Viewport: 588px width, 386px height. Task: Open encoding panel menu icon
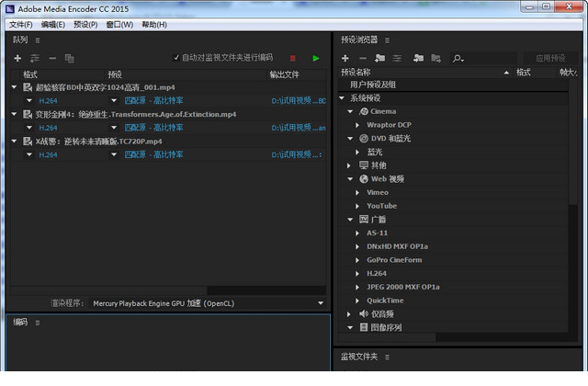pos(38,323)
